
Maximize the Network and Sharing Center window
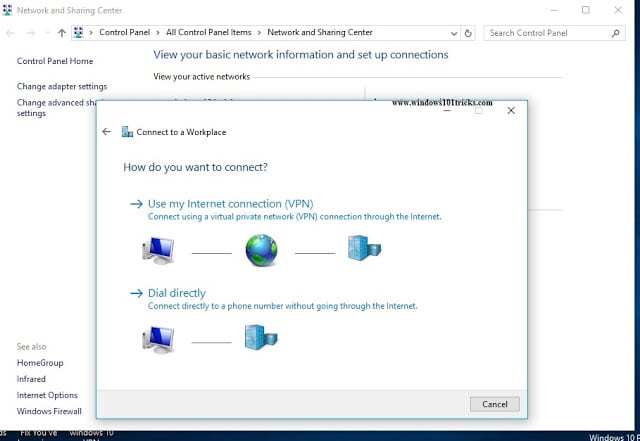click(x=586, y=10)
